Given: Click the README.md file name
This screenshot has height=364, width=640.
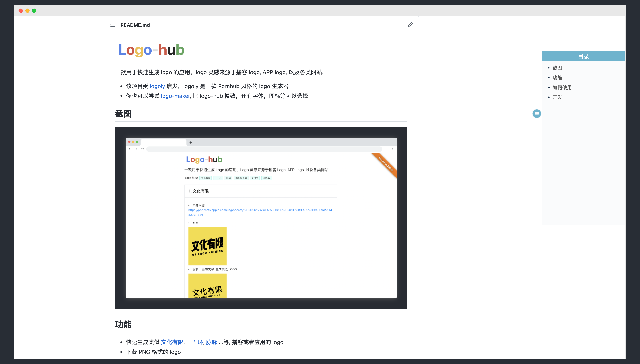Looking at the screenshot, I should [x=135, y=25].
